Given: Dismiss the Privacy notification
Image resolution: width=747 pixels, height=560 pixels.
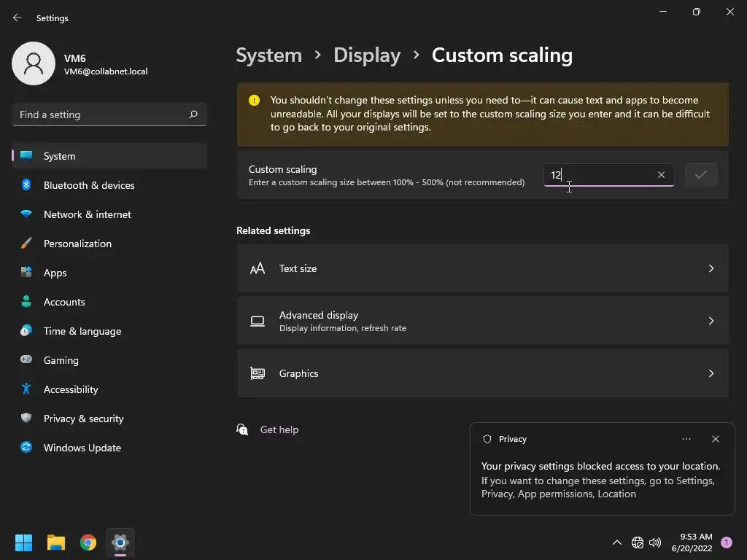Looking at the screenshot, I should (715, 439).
